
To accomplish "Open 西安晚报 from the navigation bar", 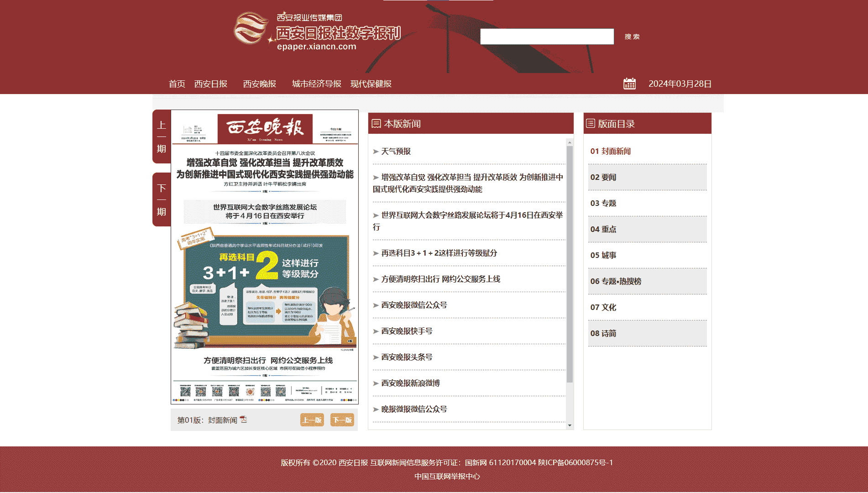I will click(260, 84).
